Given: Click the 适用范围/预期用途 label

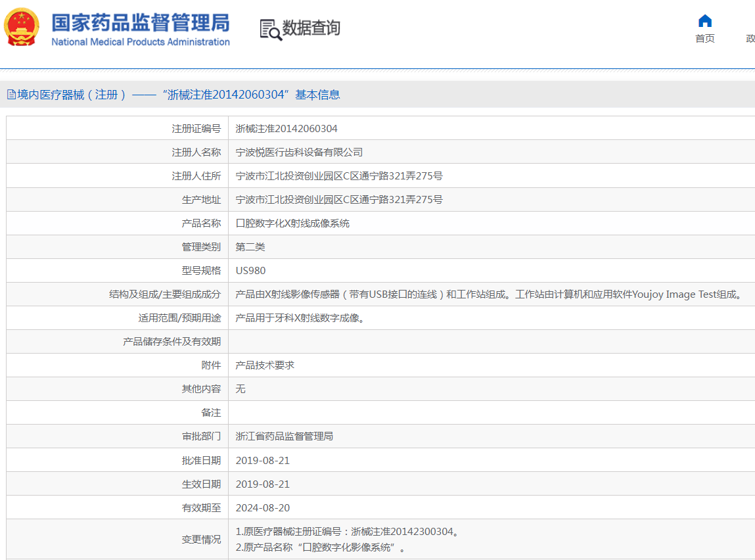Looking at the screenshot, I should pyautogui.click(x=179, y=318).
